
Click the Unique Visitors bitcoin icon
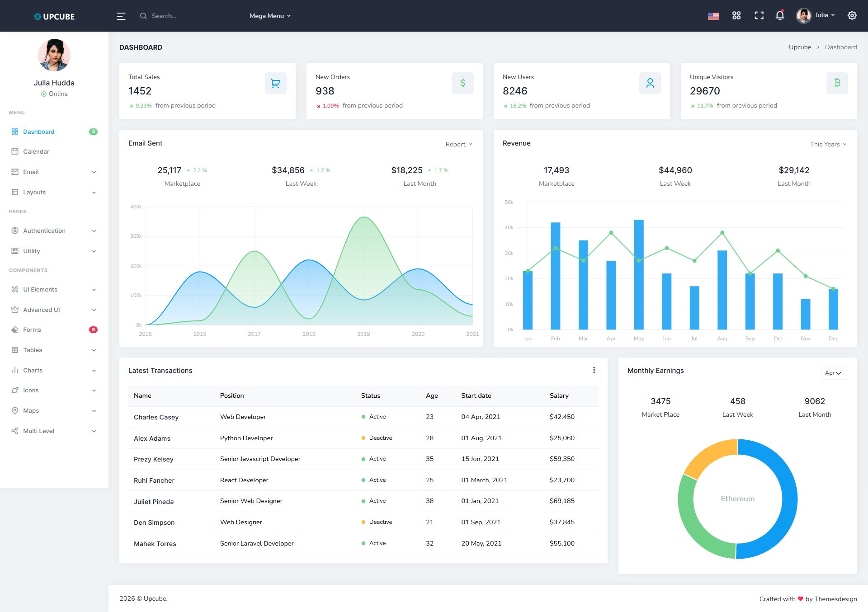pos(837,83)
